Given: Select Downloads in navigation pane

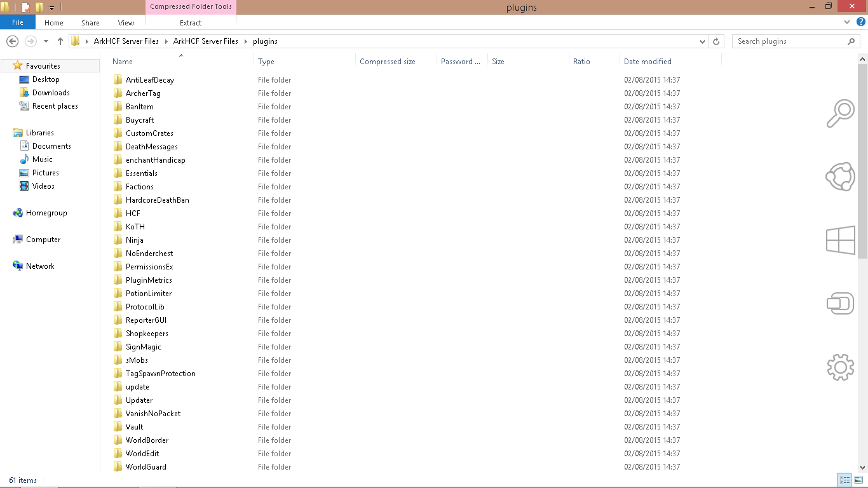Looking at the screenshot, I should tap(51, 93).
